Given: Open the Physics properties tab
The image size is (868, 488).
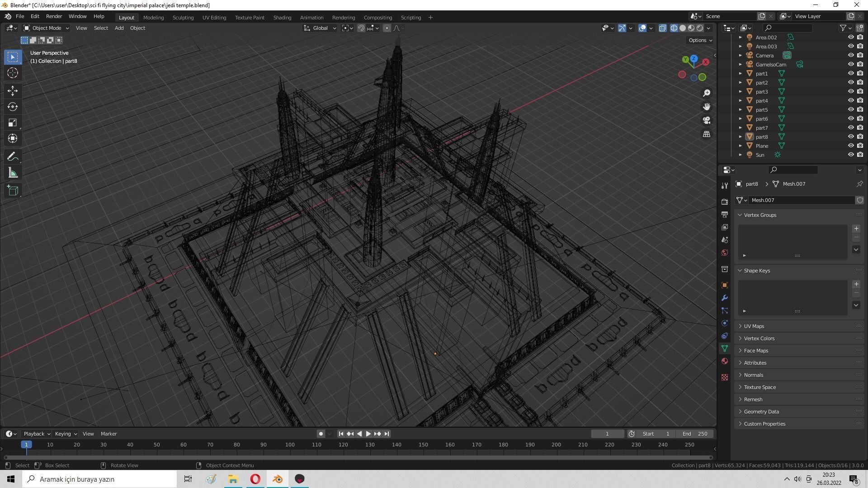Looking at the screenshot, I should [725, 323].
